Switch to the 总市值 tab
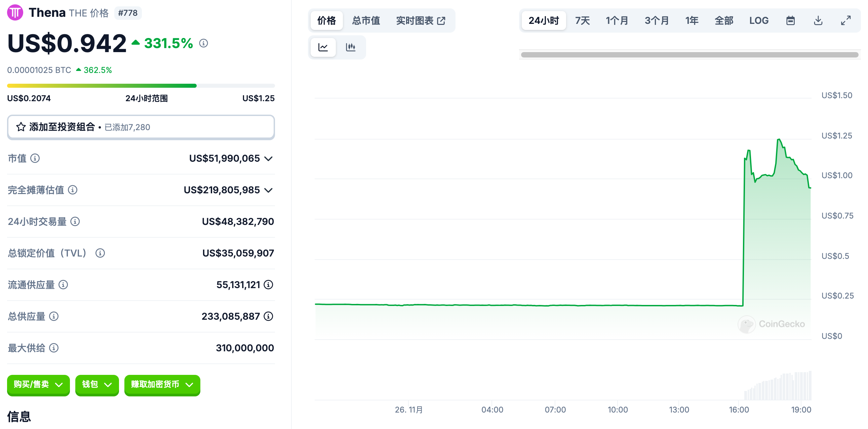868x429 pixels. [x=366, y=21]
